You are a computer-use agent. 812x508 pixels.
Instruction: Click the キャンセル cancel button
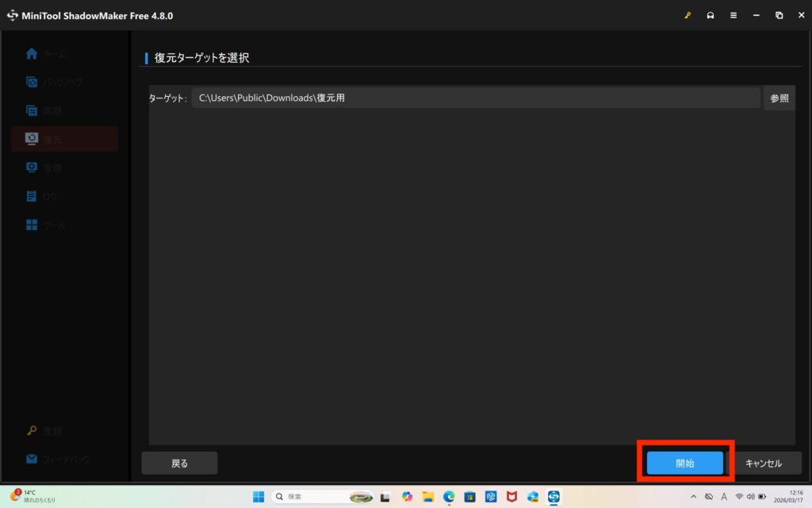(x=764, y=463)
